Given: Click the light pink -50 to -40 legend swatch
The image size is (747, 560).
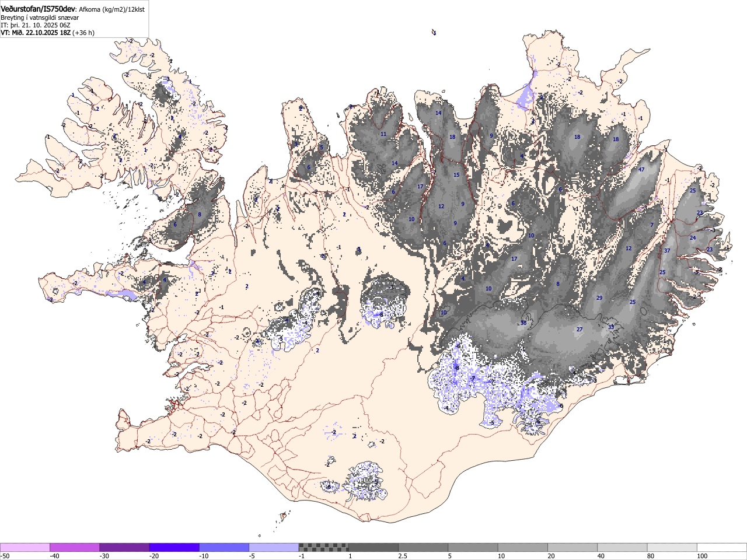Looking at the screenshot, I should 25,547.
